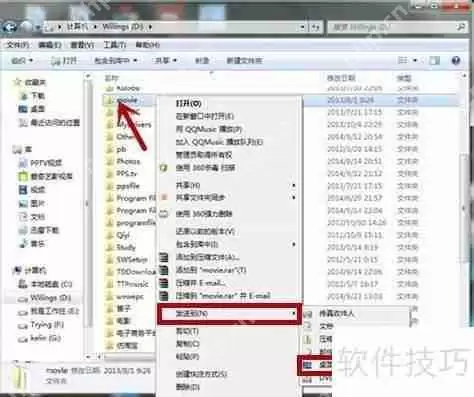Open 编辑(E) menu
The image size is (474, 397).
[49, 45]
